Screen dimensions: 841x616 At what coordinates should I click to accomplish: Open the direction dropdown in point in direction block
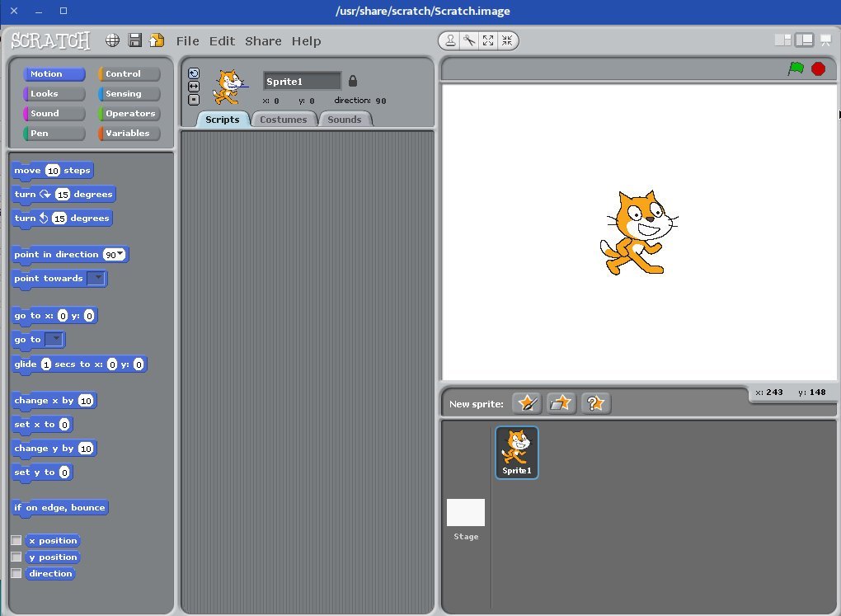click(120, 253)
